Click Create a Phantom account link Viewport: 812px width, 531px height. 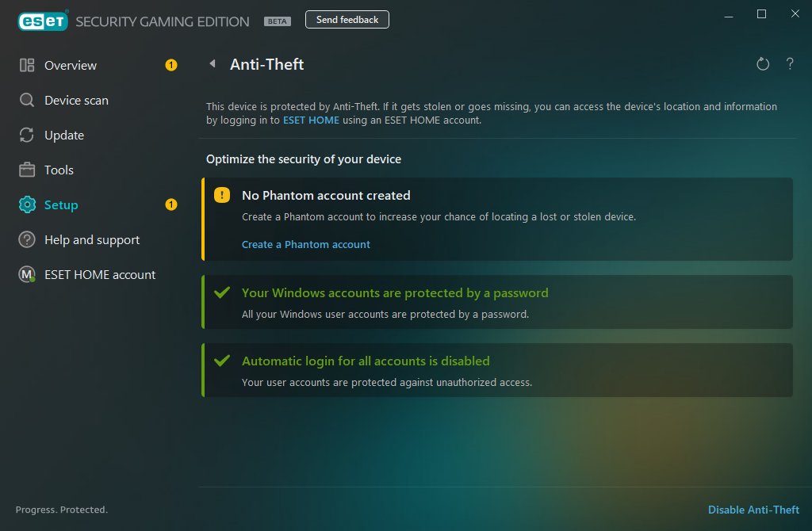coord(306,244)
